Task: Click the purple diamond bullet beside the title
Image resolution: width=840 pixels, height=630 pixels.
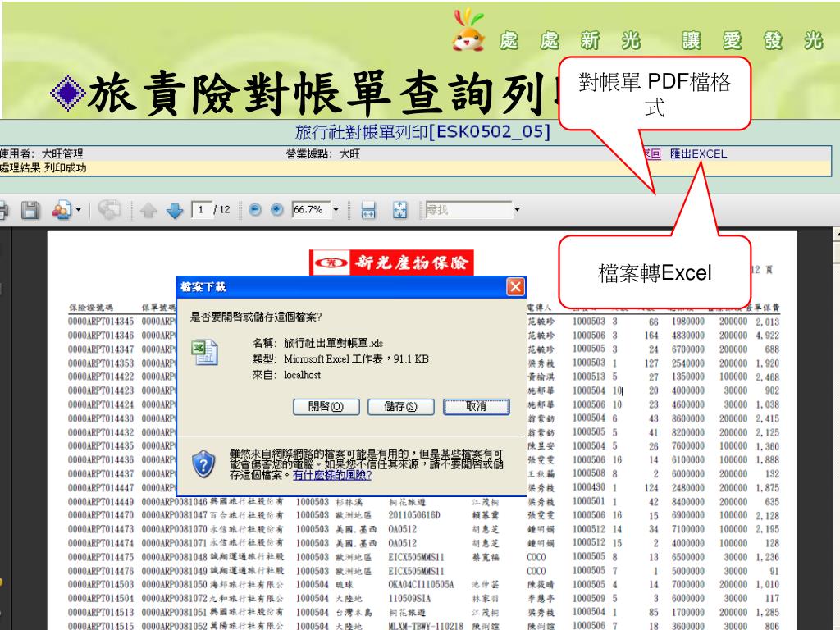Action: [68, 94]
